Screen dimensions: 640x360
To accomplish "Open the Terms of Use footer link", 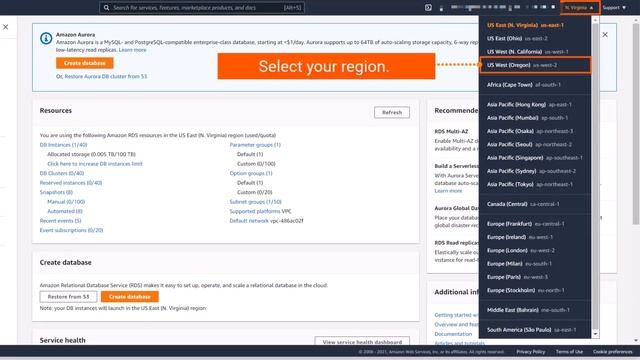I will click(569, 352).
